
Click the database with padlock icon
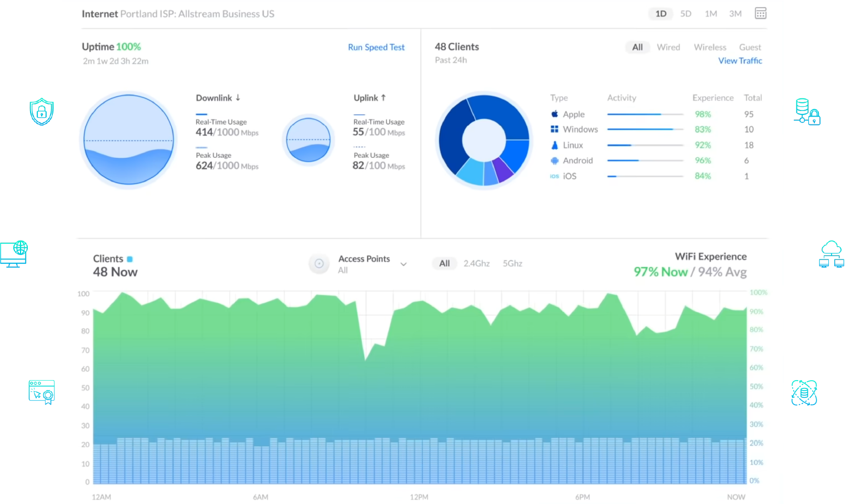pyautogui.click(x=807, y=112)
